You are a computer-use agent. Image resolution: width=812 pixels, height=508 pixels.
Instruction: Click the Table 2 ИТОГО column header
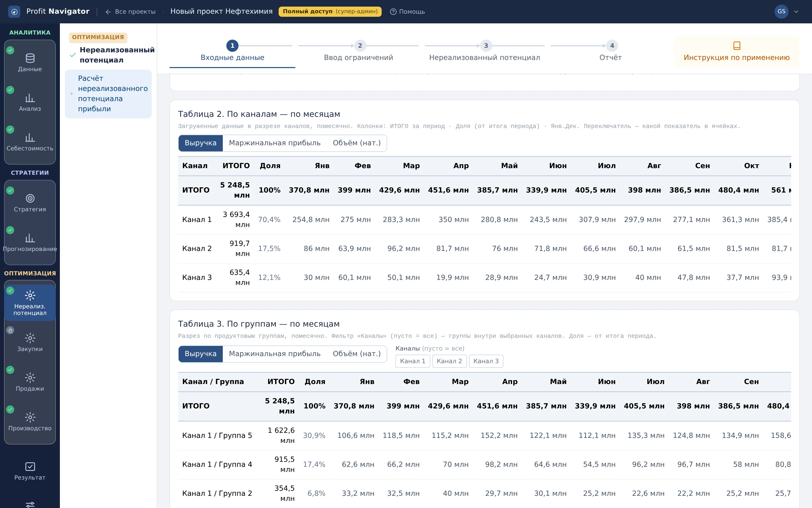click(x=236, y=166)
